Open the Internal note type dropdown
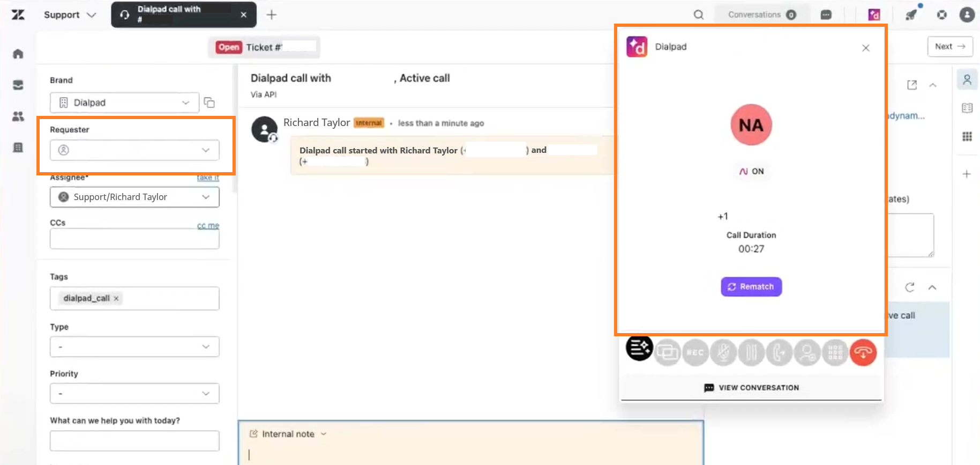 (x=288, y=434)
